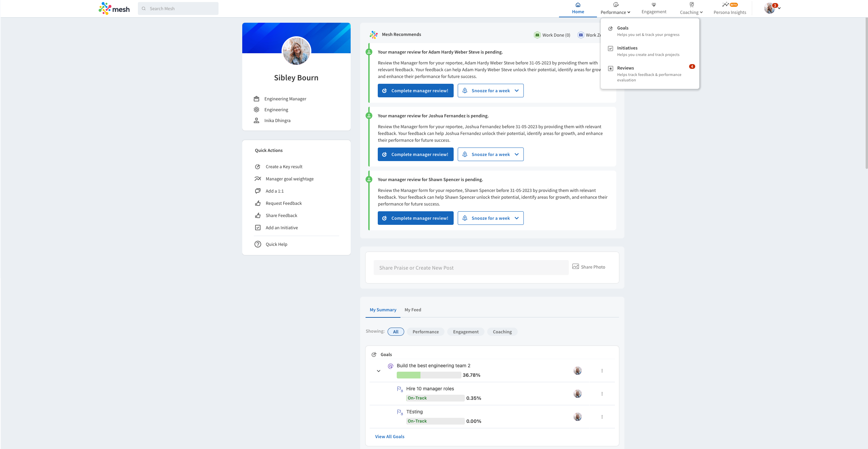The image size is (868, 449).
Task: Expand the Coaching nav dropdown
Action: [x=691, y=12]
